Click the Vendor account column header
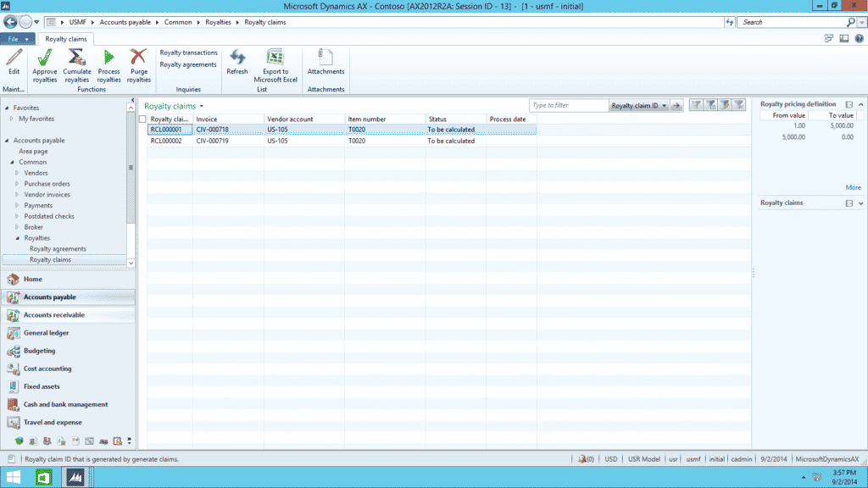The height and width of the screenshot is (488, 868). 304,119
